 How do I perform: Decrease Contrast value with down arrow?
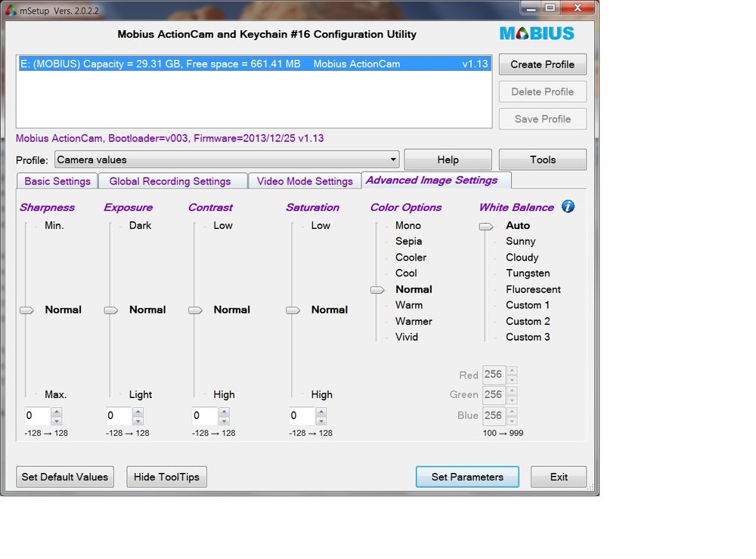[x=224, y=420]
